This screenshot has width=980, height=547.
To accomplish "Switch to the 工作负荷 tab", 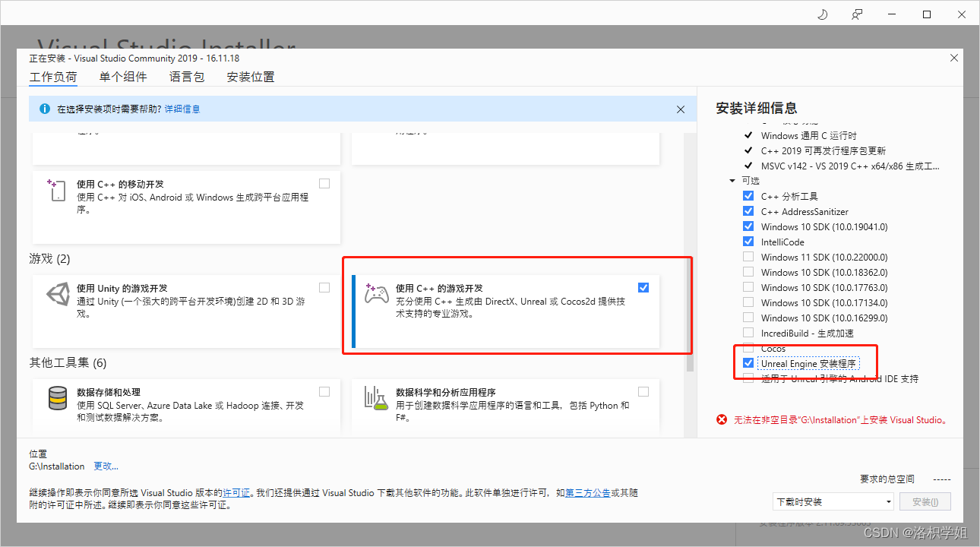I will tap(53, 77).
